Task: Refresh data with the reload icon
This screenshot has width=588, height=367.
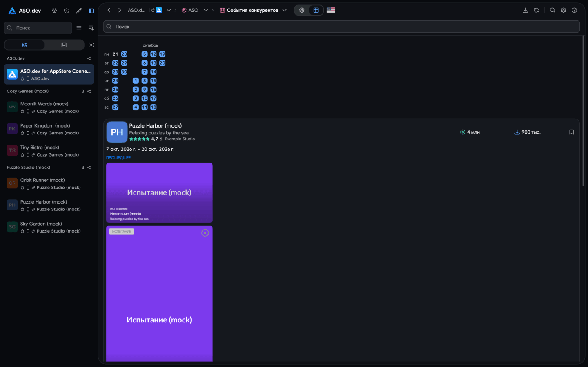Action: point(536,10)
